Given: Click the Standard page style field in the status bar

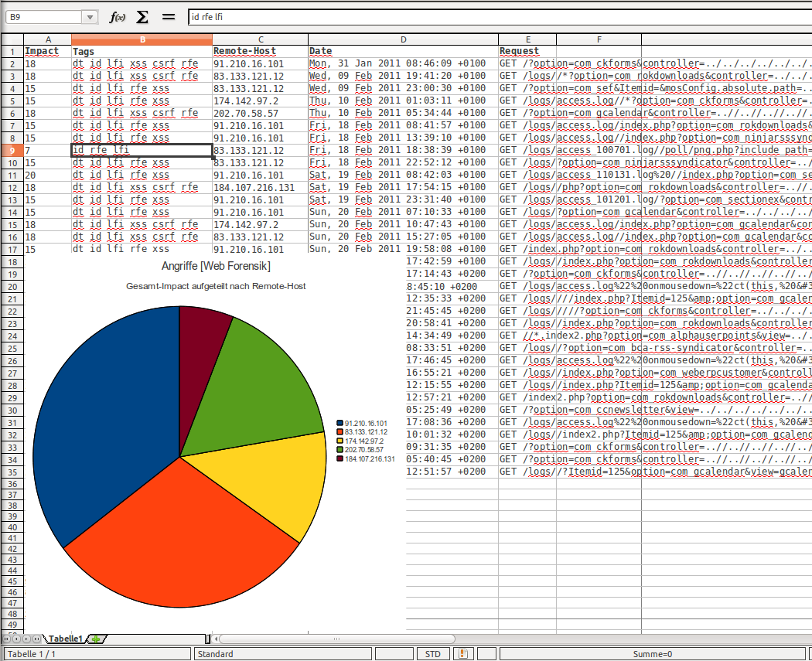Looking at the screenshot, I should tap(283, 653).
